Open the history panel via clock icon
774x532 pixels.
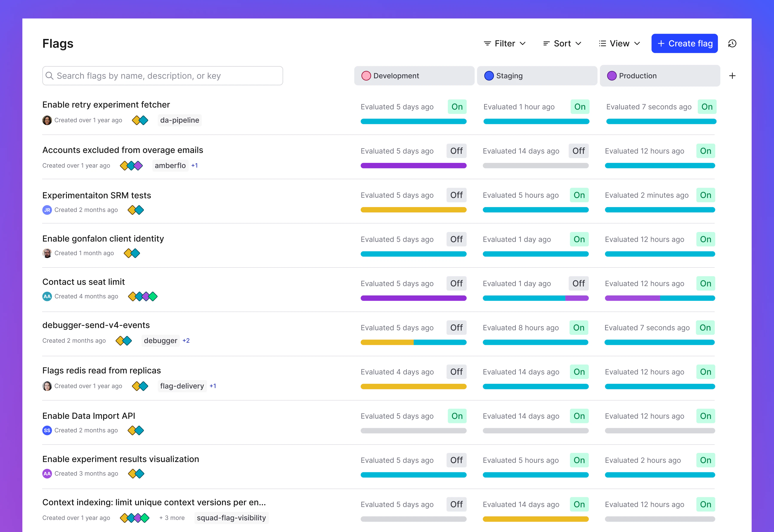(x=732, y=43)
